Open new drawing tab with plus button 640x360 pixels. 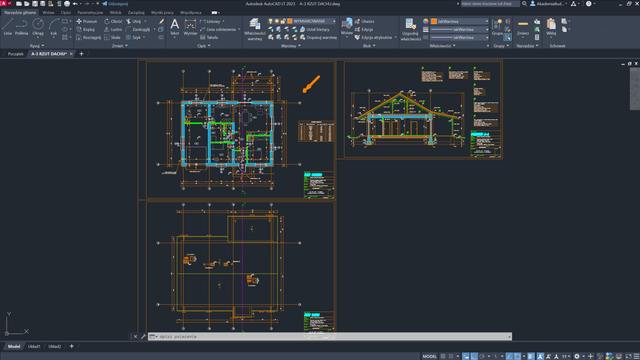click(81, 54)
